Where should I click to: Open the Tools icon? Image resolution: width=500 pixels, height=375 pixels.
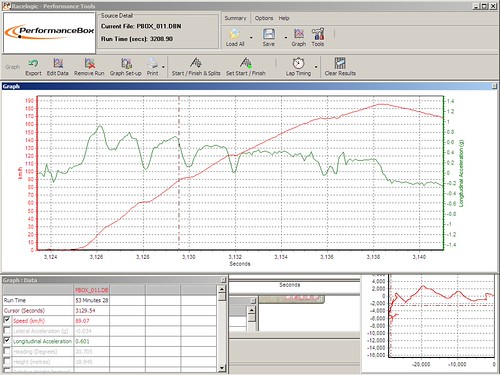[x=318, y=34]
